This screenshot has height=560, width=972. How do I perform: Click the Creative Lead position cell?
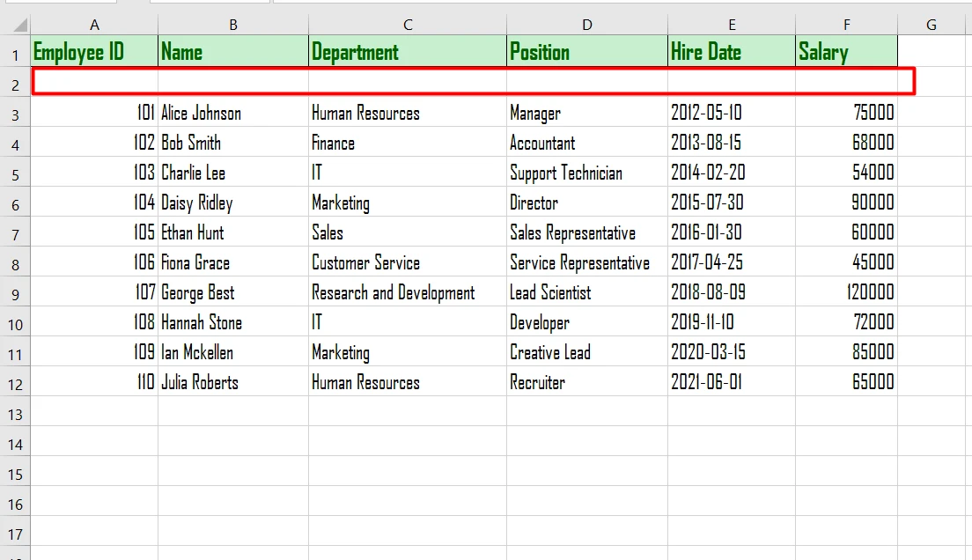(587, 352)
